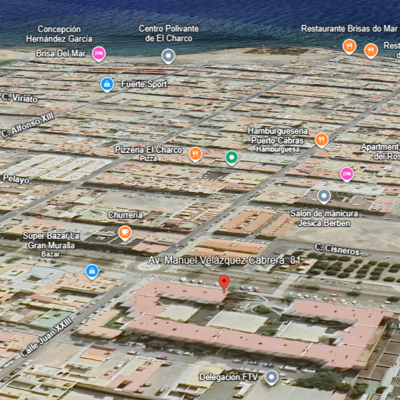Click the red Av. Manuel Velázquez Cabrera marker
Image resolution: width=400 pixels, height=400 pixels.
pyautogui.click(x=224, y=284)
